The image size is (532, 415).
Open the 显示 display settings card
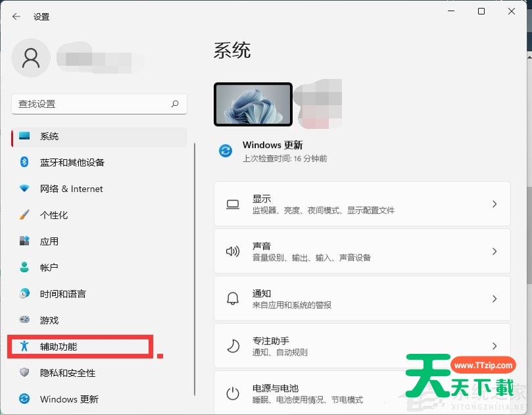362,204
